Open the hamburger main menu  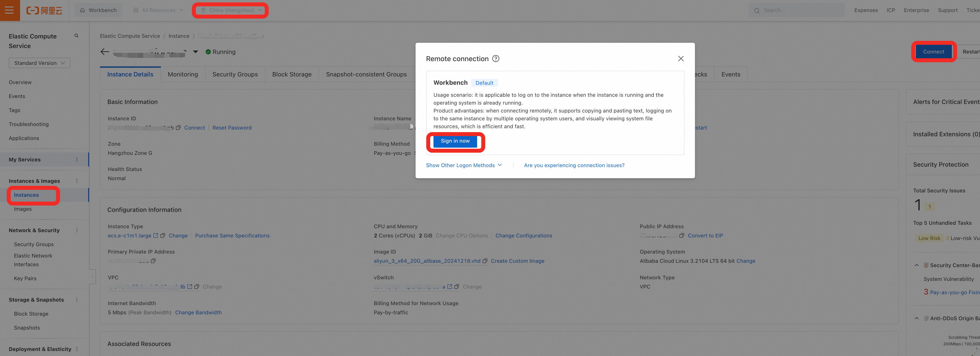tap(10, 10)
